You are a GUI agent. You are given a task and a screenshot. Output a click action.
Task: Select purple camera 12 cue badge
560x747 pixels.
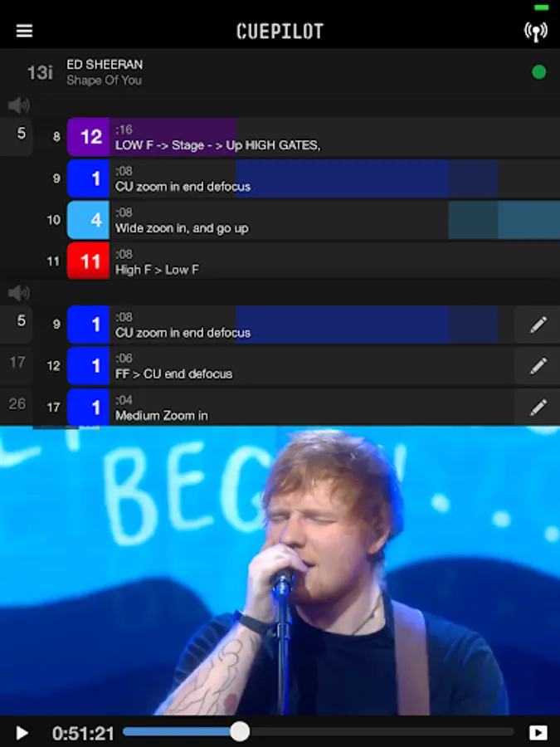tap(89, 137)
